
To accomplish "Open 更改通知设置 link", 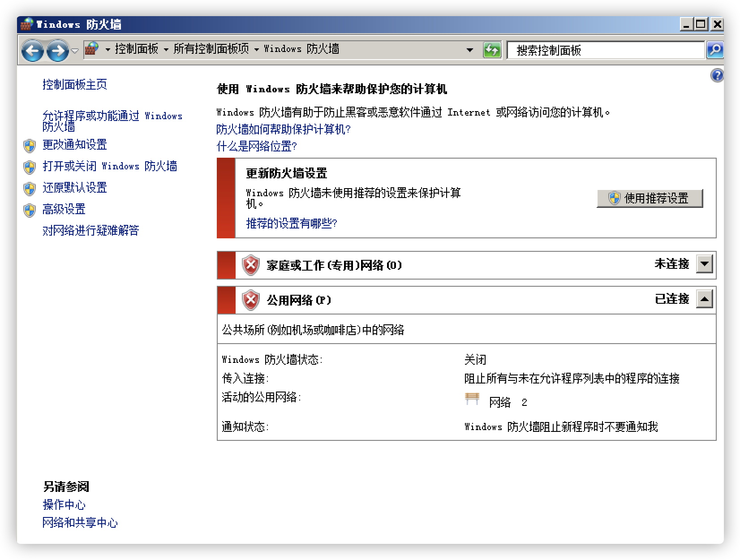I will point(75,145).
